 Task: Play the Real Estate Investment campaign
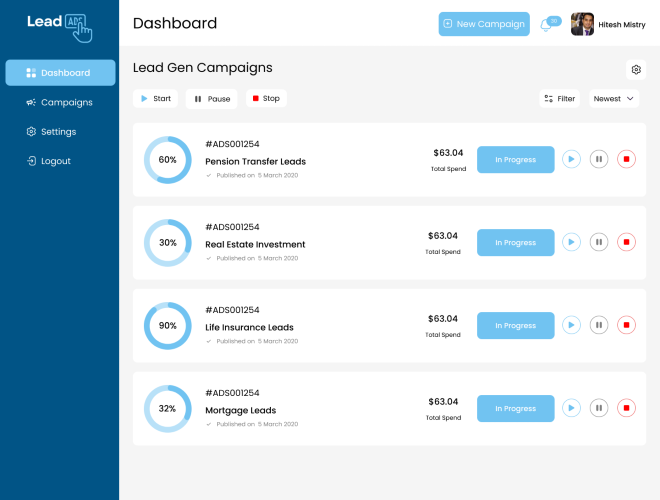pyautogui.click(x=571, y=242)
